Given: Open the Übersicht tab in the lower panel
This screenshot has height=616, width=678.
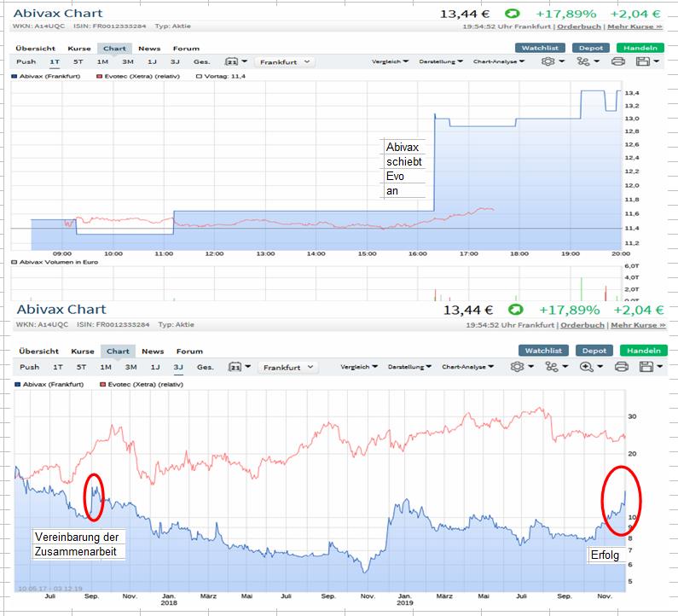Looking at the screenshot, I should coord(38,351).
